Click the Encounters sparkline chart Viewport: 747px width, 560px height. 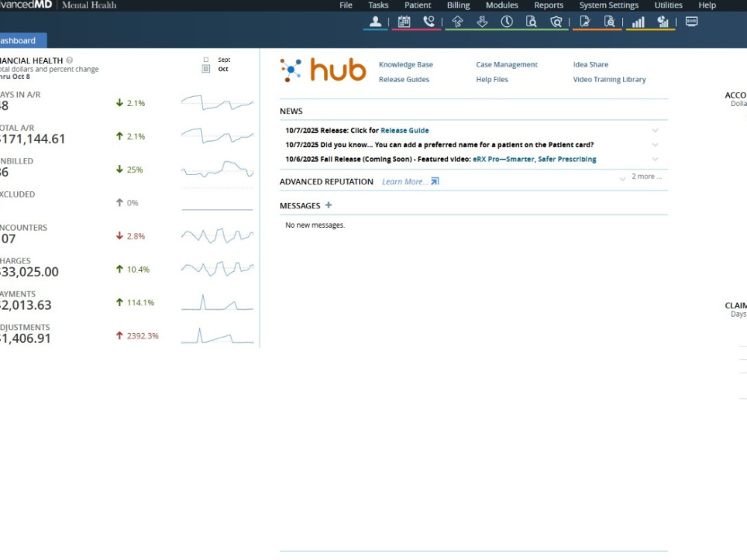pyautogui.click(x=217, y=236)
